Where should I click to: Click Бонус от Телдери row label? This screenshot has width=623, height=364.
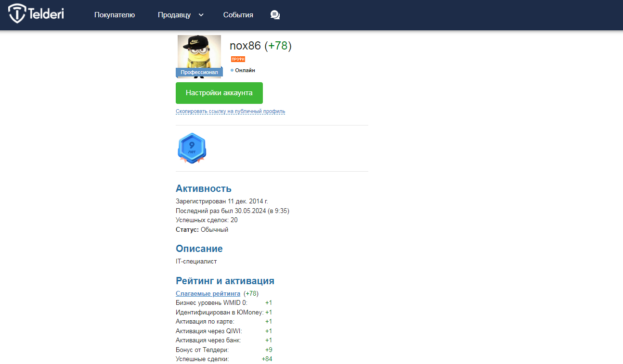point(202,350)
